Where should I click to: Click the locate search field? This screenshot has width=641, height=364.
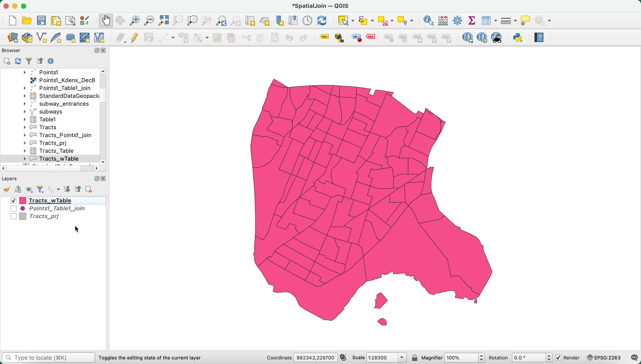[x=48, y=357]
